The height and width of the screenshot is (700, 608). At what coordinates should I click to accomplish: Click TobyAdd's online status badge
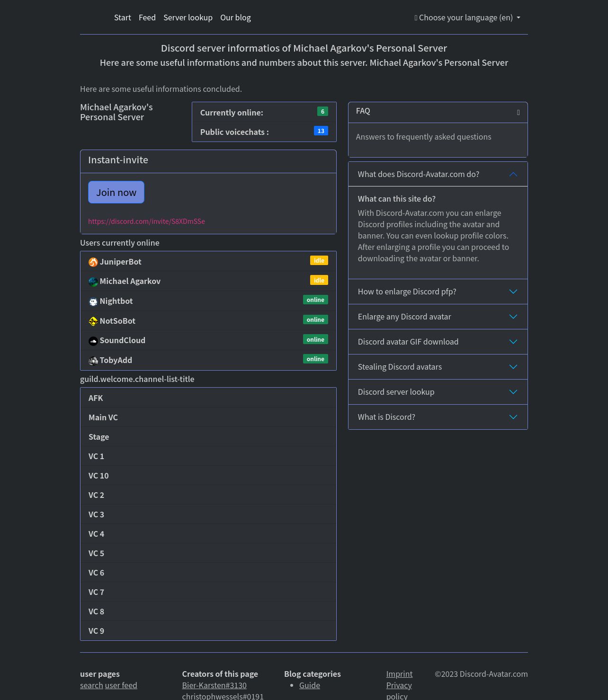[x=315, y=359]
